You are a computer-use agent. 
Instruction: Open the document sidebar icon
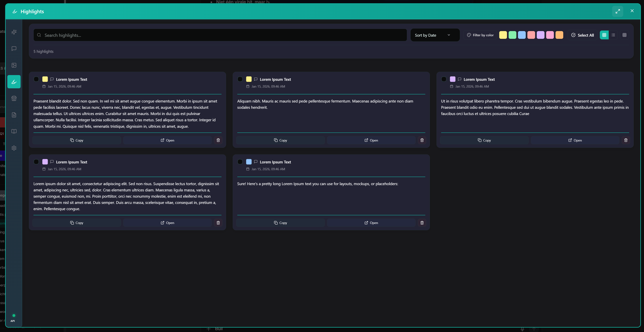pos(14,115)
